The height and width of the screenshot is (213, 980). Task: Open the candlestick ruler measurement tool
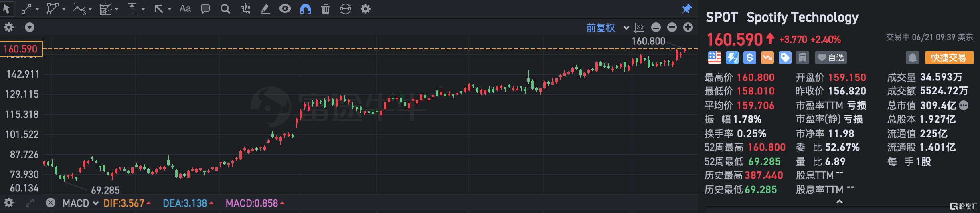pyautogui.click(x=245, y=9)
